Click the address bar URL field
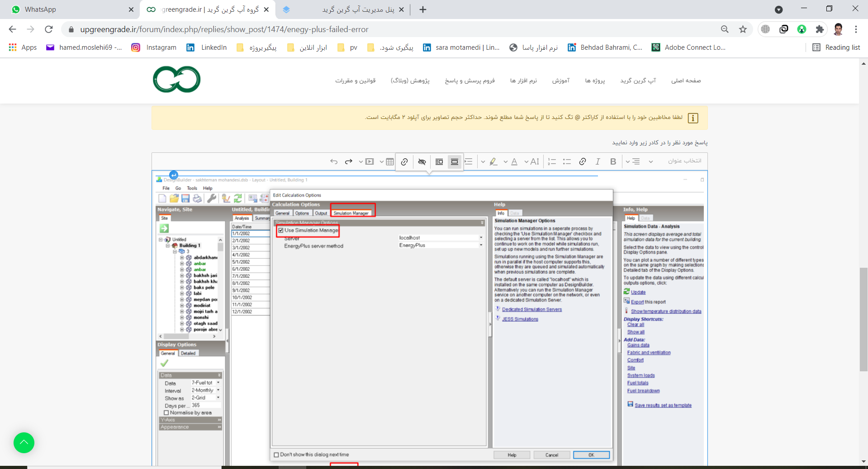This screenshot has width=868, height=469. pos(389,29)
